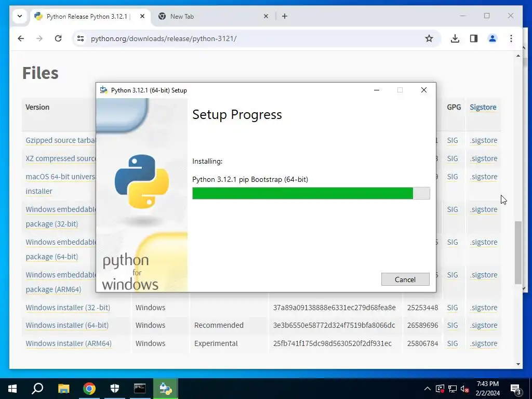Open the tab search dropdown arrow
Screen dimensions: 532x399
click(x=20, y=16)
